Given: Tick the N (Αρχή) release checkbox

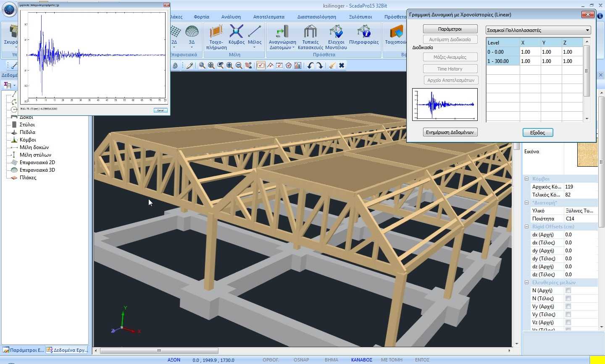Looking at the screenshot, I should 568,291.
